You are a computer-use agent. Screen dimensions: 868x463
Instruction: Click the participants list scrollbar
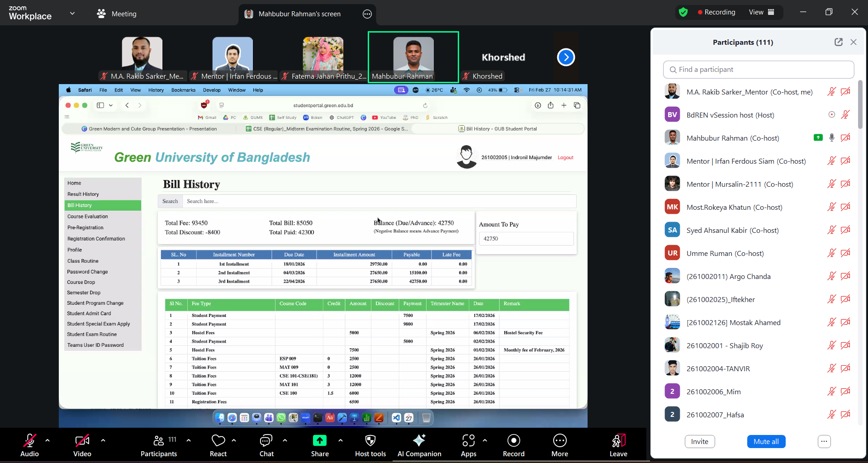pyautogui.click(x=860, y=104)
